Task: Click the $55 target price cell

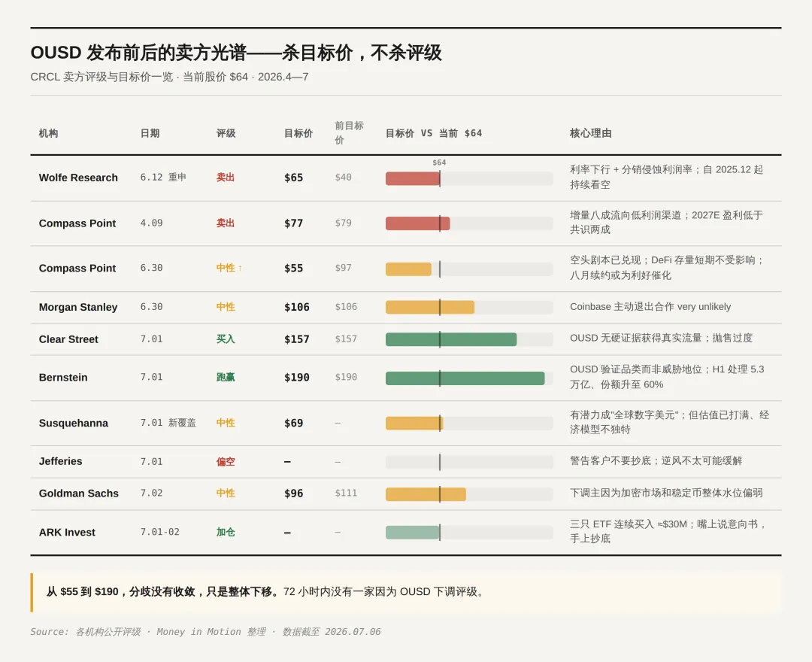Action: (294, 269)
